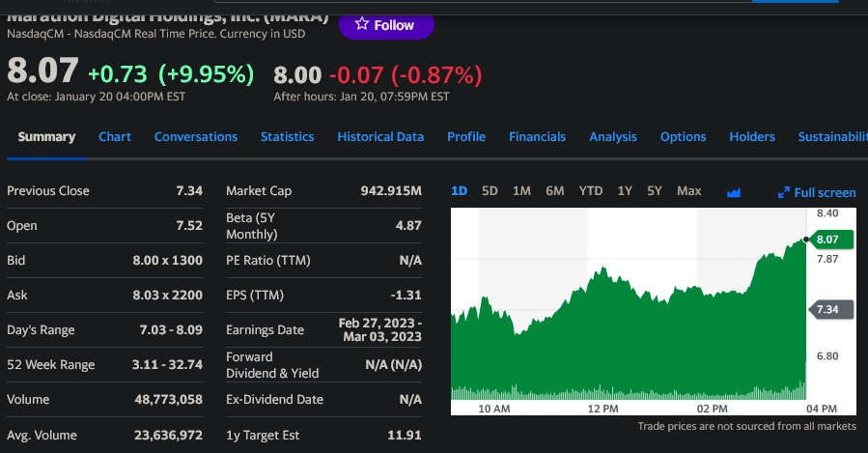Screen dimensions: 868x453
Task: Show the 6M chart period
Action: (x=554, y=191)
